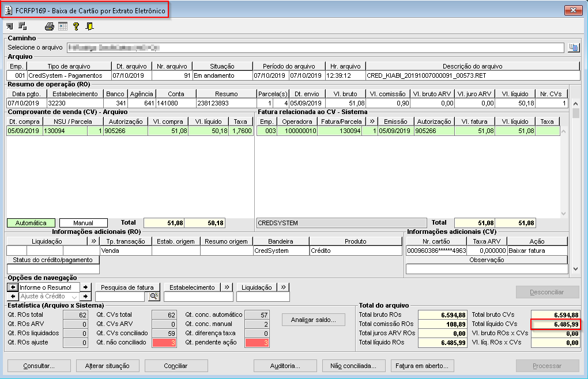Open help with the question mark icon

point(76,26)
